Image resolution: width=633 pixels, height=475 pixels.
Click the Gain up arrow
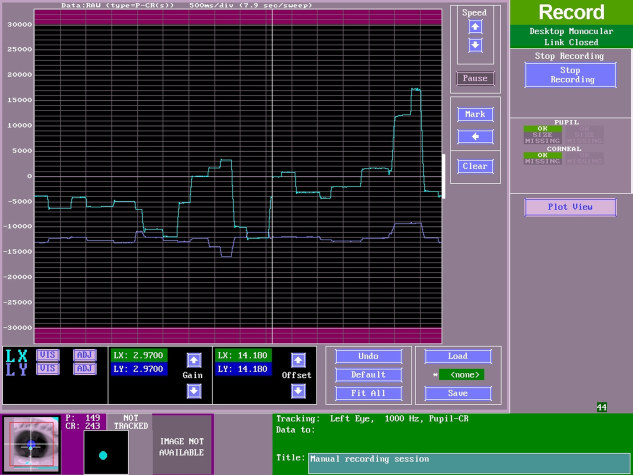click(194, 360)
